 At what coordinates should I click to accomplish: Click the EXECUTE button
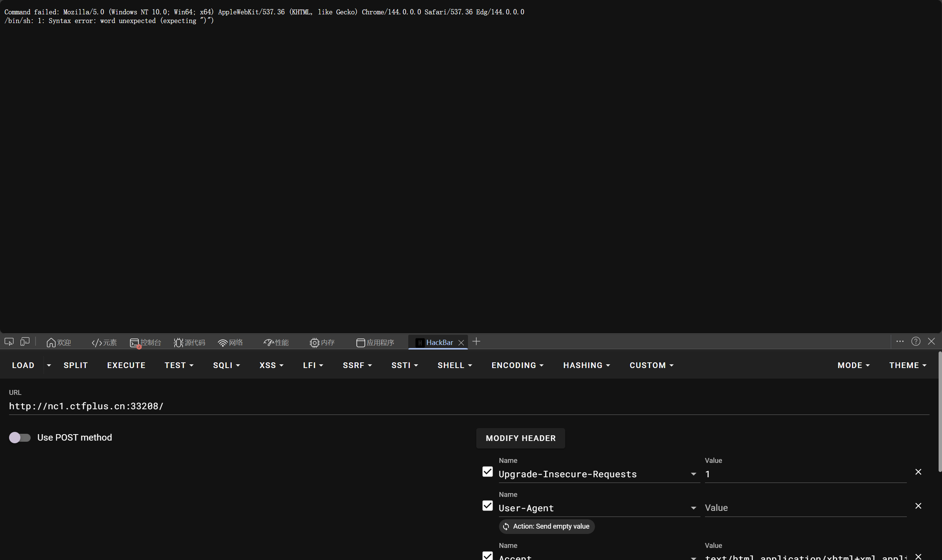[126, 365]
